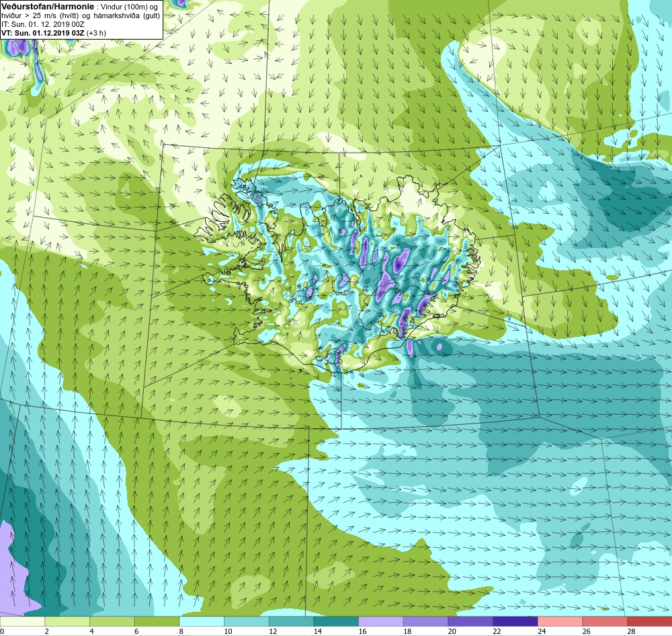Click the legend scale label '14'
The width and height of the screenshot is (672, 636).
pyautogui.click(x=318, y=631)
